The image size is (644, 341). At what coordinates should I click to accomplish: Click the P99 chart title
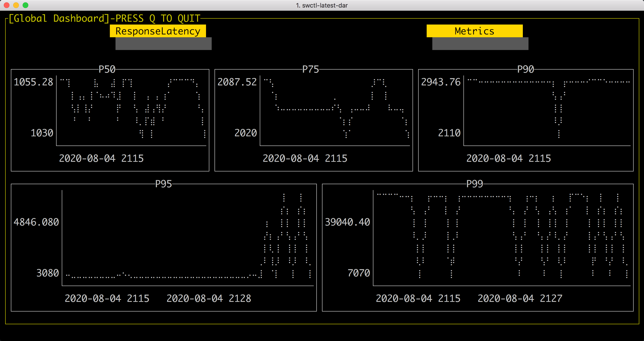(475, 184)
